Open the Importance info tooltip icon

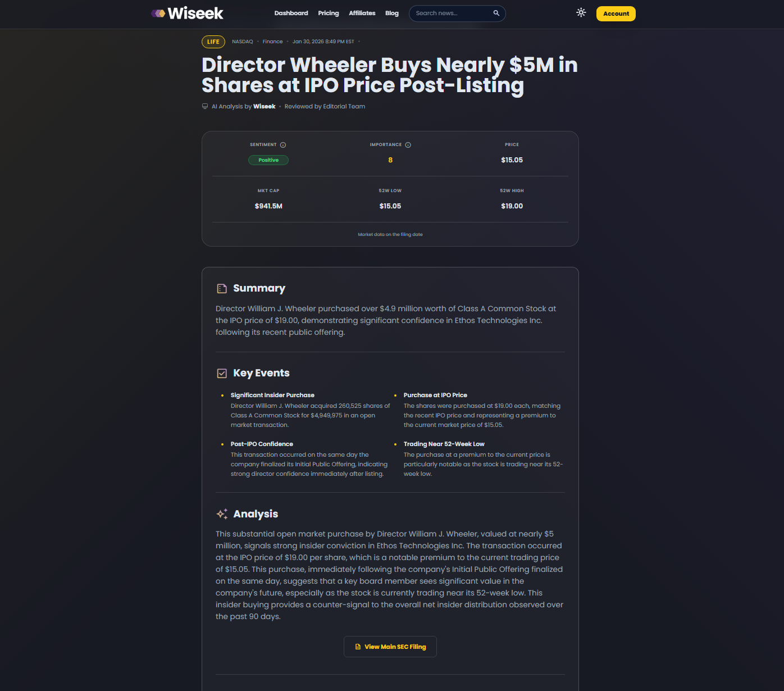408,144
